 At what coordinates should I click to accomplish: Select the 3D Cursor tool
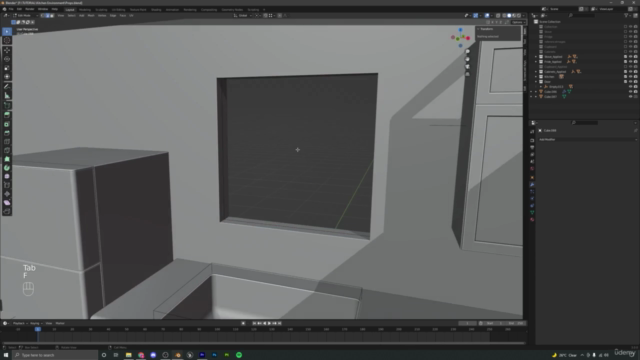click(7, 40)
